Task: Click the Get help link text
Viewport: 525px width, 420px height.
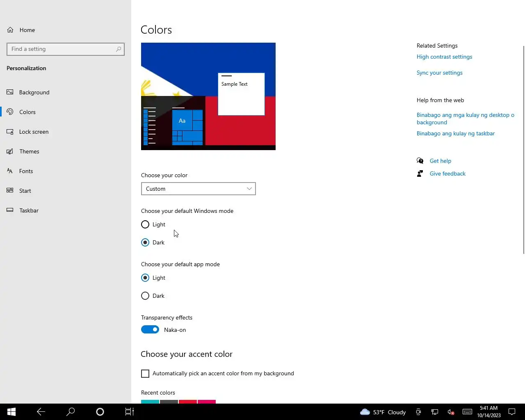Action: click(x=441, y=161)
